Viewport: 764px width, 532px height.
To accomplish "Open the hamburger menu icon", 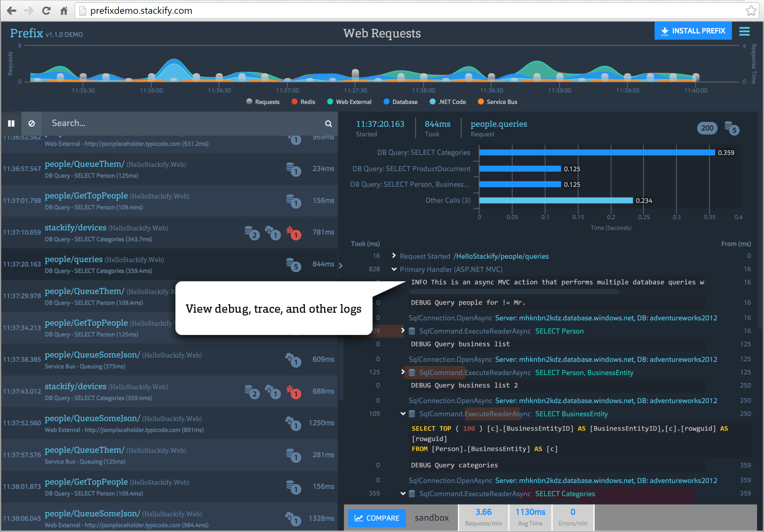I will pyautogui.click(x=745, y=31).
